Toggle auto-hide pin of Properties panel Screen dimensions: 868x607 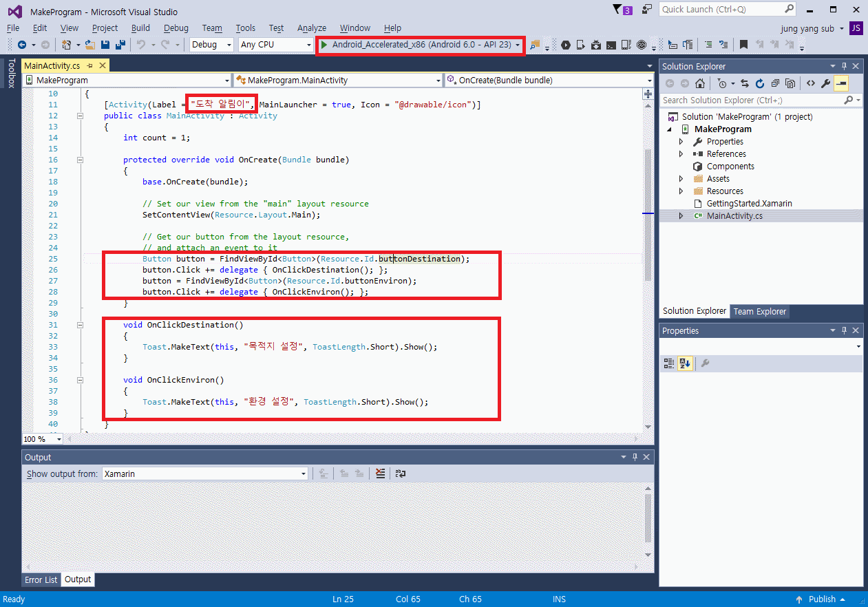[844, 331]
